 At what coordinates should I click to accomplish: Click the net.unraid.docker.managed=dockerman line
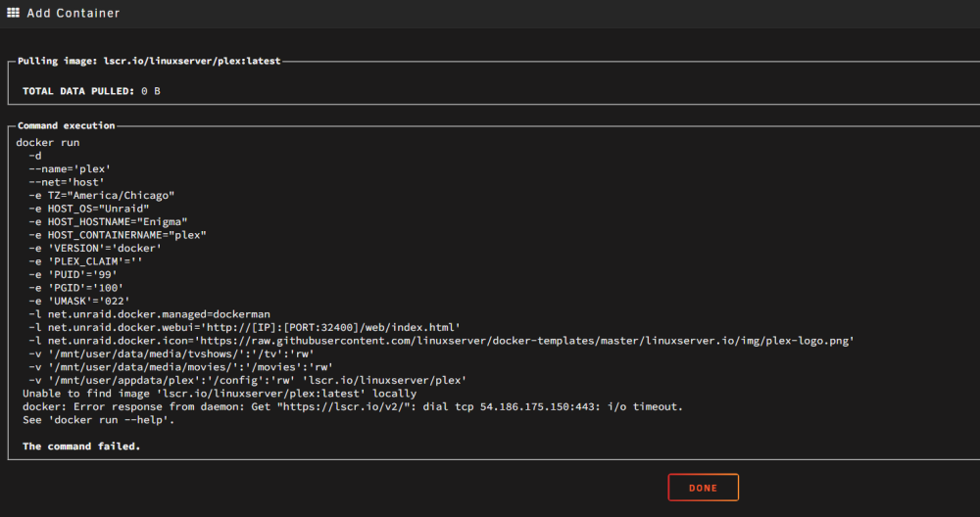click(149, 314)
